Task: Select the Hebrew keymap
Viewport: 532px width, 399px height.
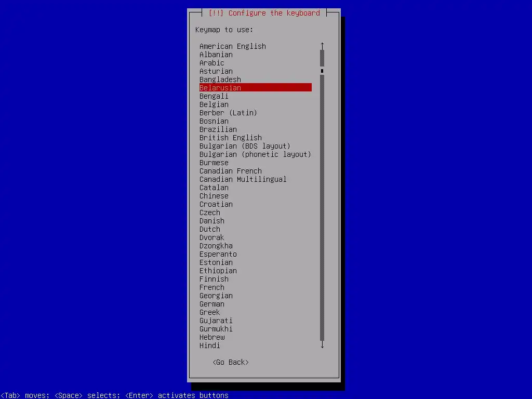Action: tap(256, 337)
